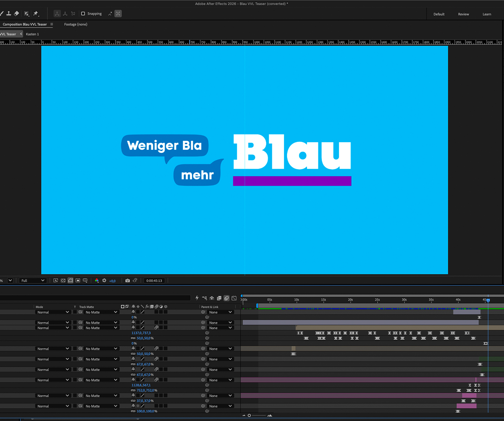
Task: Switch to the Composition Blau VVL Teaser tab
Action: [x=25, y=24]
